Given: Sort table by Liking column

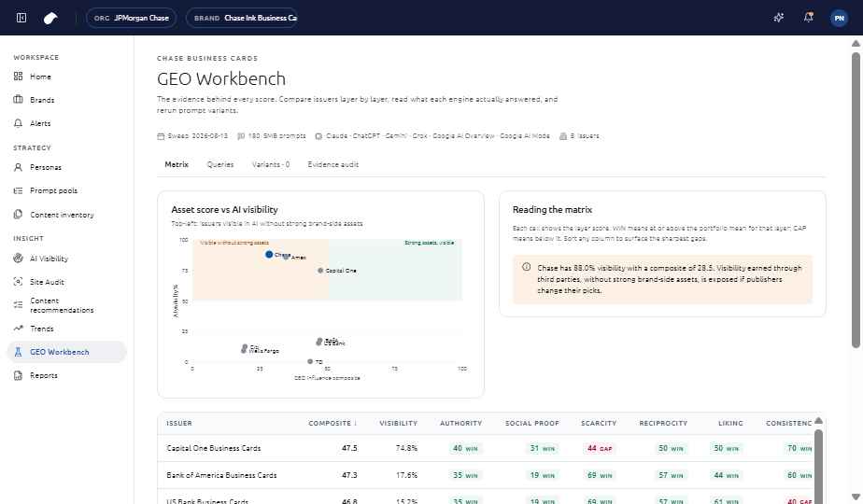Looking at the screenshot, I should (x=730, y=423).
